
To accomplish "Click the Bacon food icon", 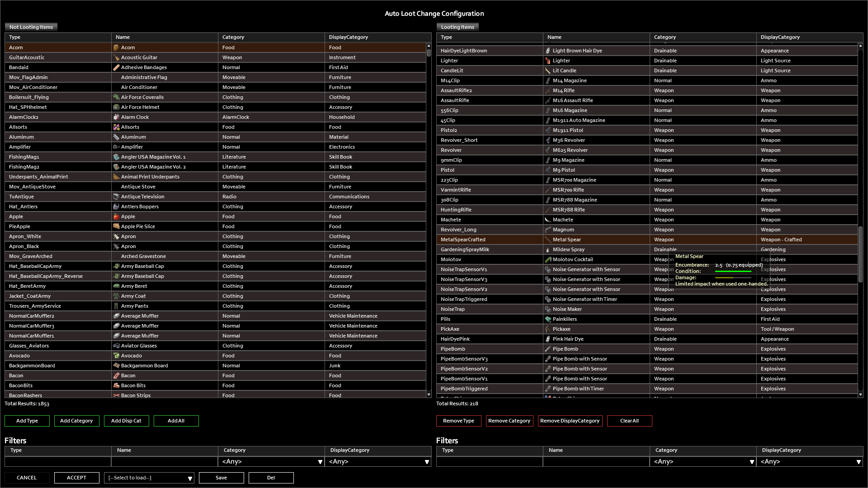I will [116, 375].
